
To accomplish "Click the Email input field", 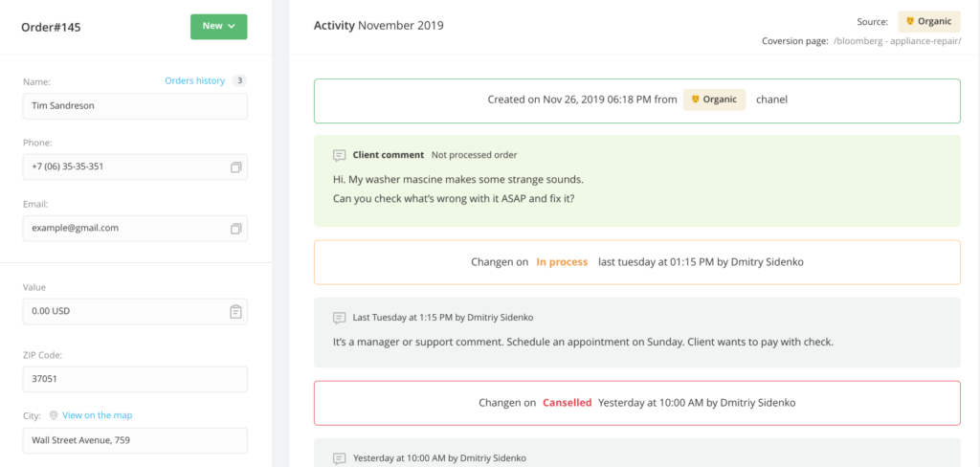I will (135, 228).
